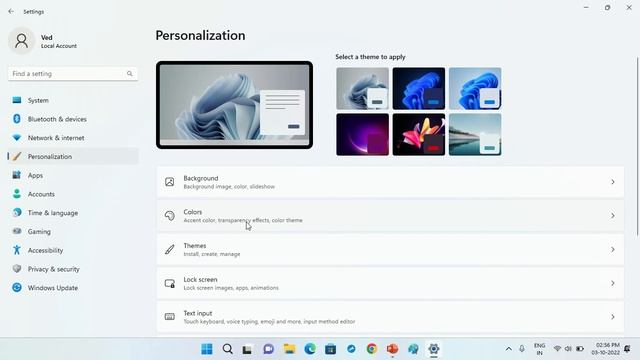This screenshot has height=360, width=640.
Task: Click the Lock screen icon
Action: tap(169, 283)
